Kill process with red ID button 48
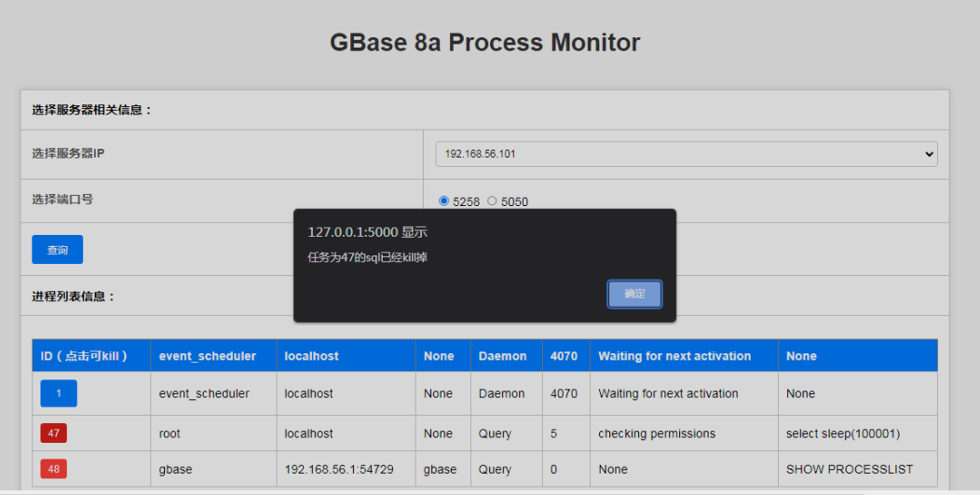This screenshot has width=980, height=495. [x=54, y=469]
